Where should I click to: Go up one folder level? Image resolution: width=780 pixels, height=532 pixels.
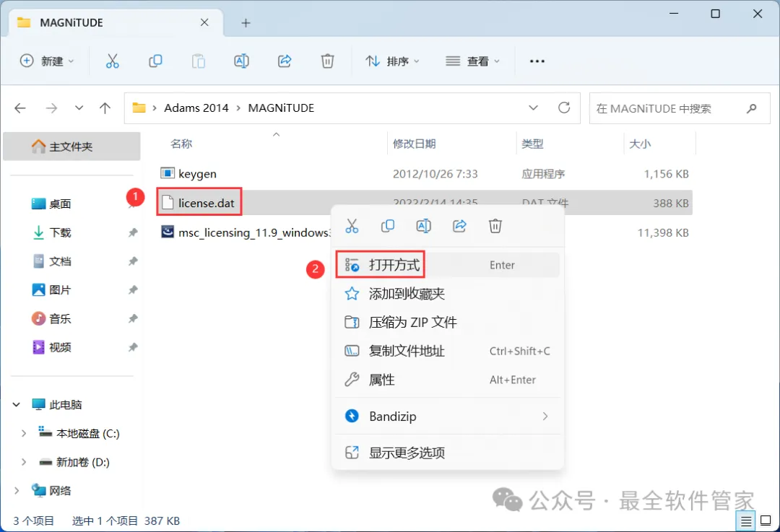(x=105, y=108)
